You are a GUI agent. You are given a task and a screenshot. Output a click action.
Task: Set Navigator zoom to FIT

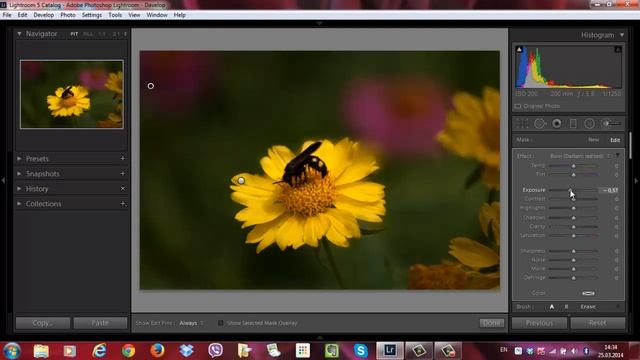74,34
